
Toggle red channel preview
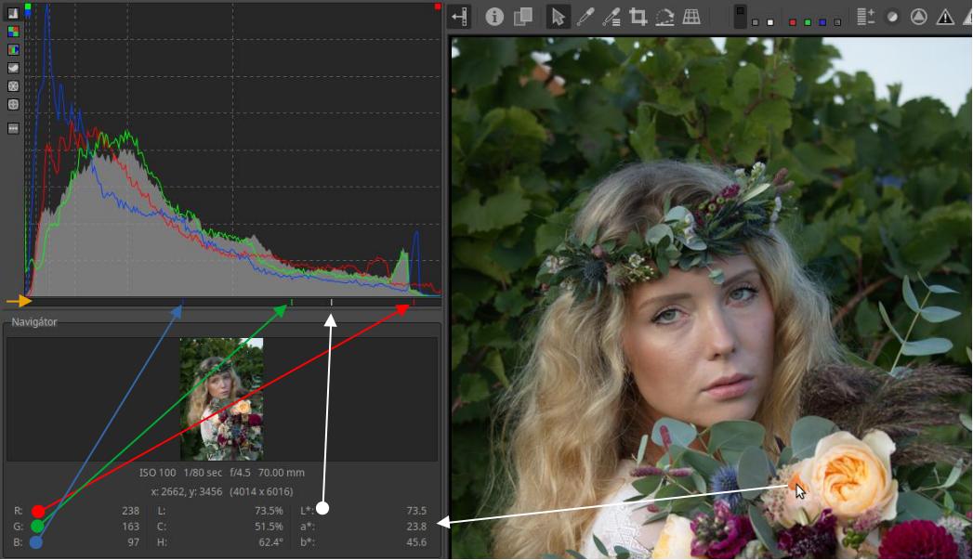click(793, 21)
